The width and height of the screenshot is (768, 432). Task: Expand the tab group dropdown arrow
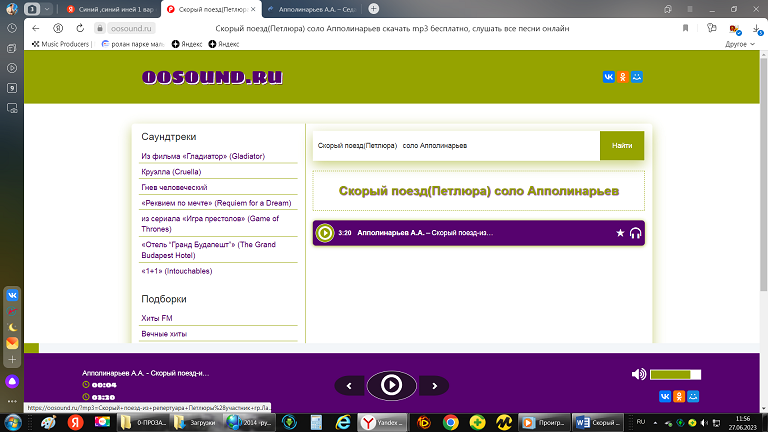pyautogui.click(x=47, y=9)
